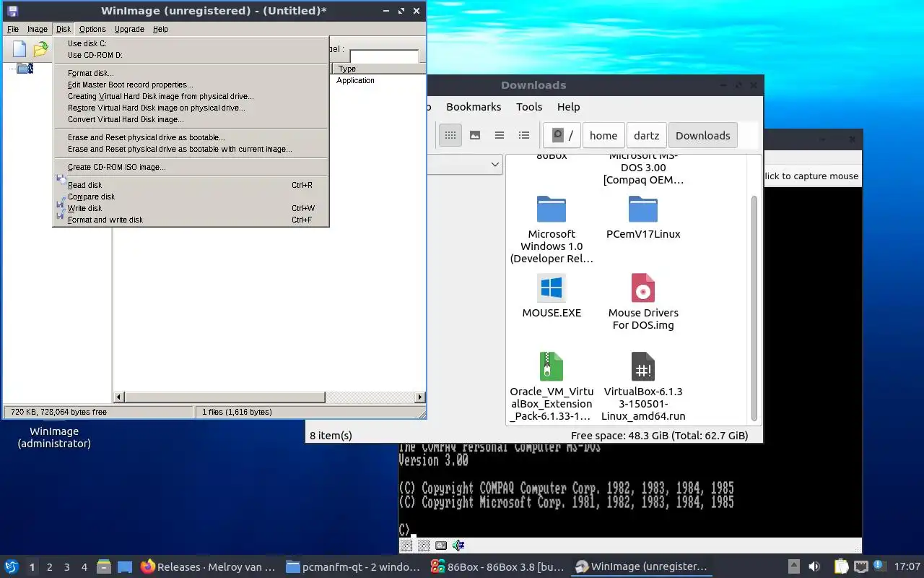
Task: Click the volume icon in system tray
Action: [814, 566]
